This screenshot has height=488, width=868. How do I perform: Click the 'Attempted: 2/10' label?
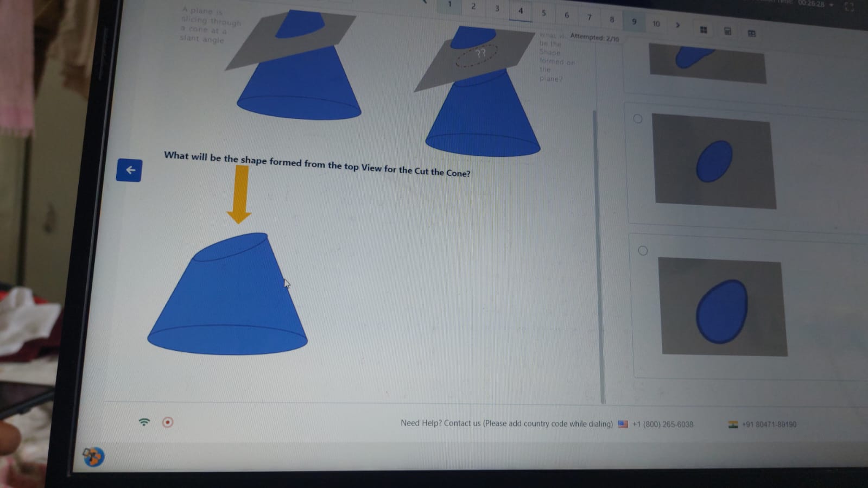pos(594,37)
